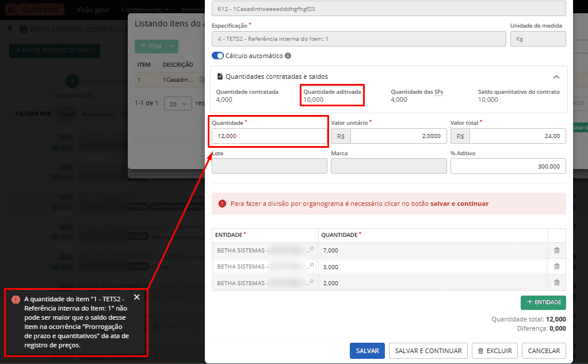Image resolution: width=588 pixels, height=364 pixels.
Task: Click the info icon beside Cálculo automático
Action: (288, 56)
